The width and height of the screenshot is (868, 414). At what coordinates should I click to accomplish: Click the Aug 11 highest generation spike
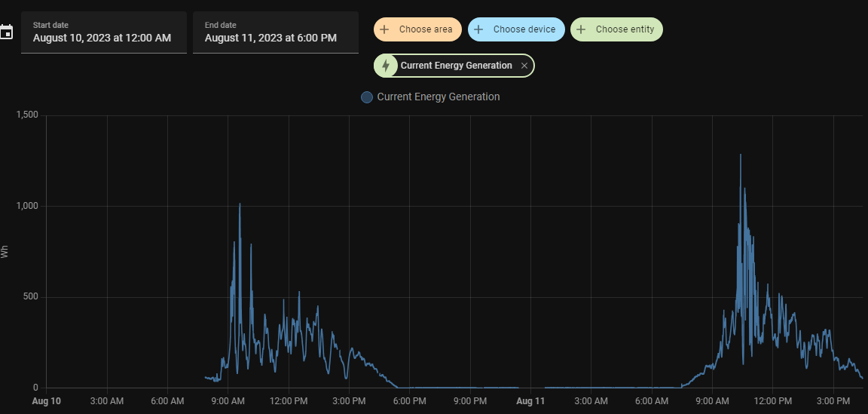pos(740,156)
